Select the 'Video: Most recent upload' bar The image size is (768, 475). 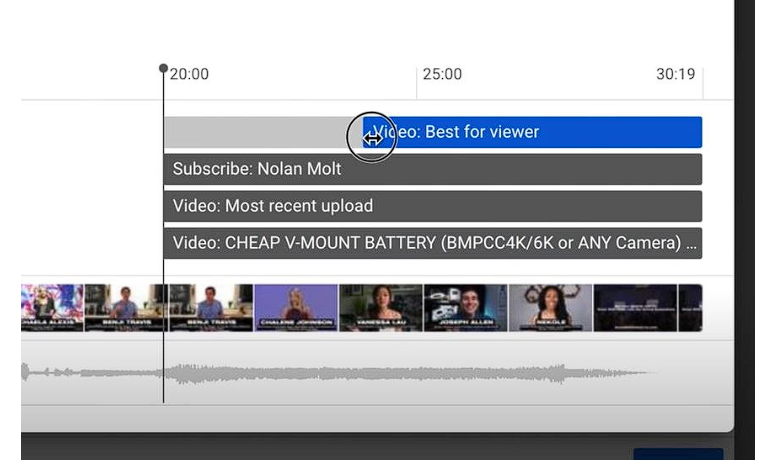point(433,206)
